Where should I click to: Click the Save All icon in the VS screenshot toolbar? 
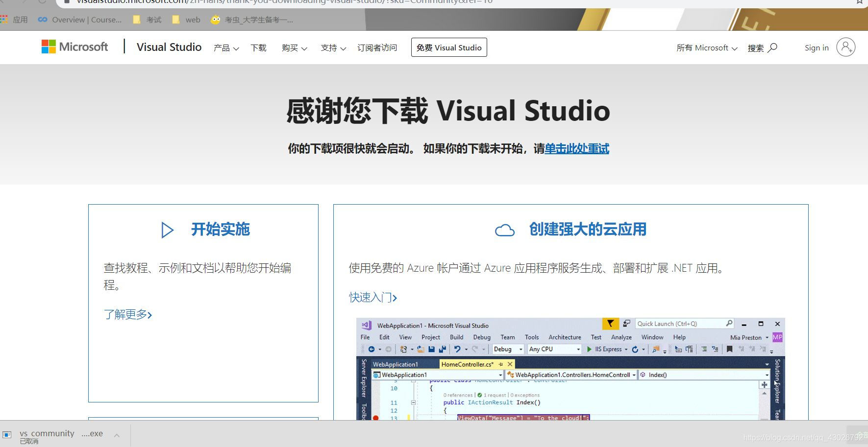[442, 349]
